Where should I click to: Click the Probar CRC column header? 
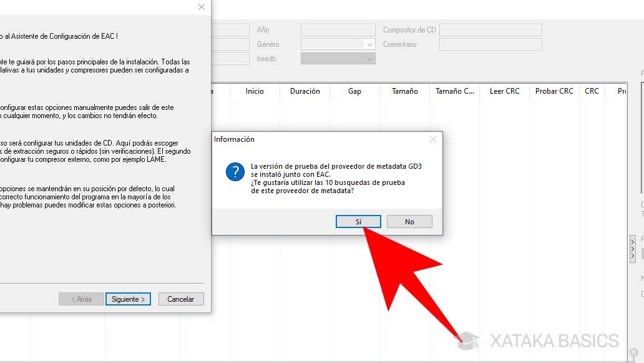(554, 91)
